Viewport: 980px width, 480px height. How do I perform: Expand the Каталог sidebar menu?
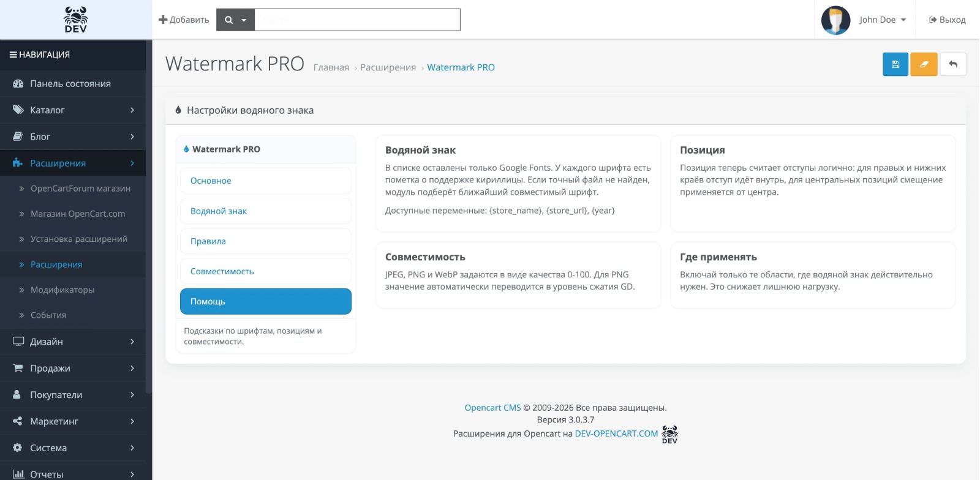click(x=73, y=110)
